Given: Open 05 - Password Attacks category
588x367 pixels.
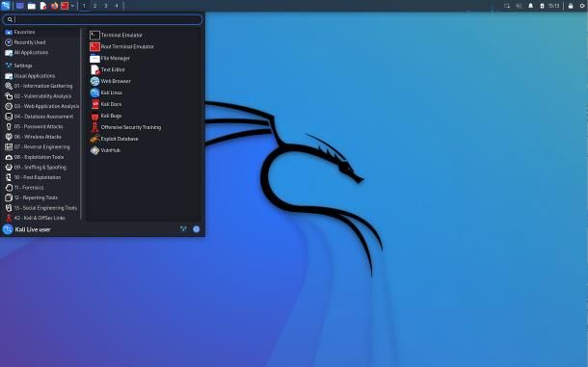Looking at the screenshot, I should pos(40,126).
